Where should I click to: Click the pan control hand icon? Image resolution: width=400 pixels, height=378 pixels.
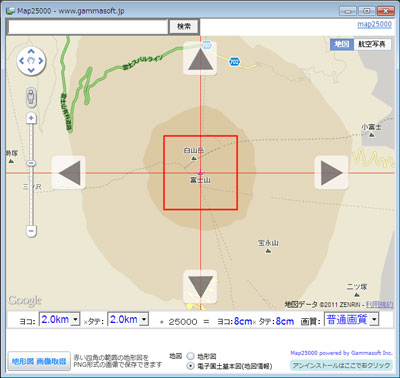(31, 61)
